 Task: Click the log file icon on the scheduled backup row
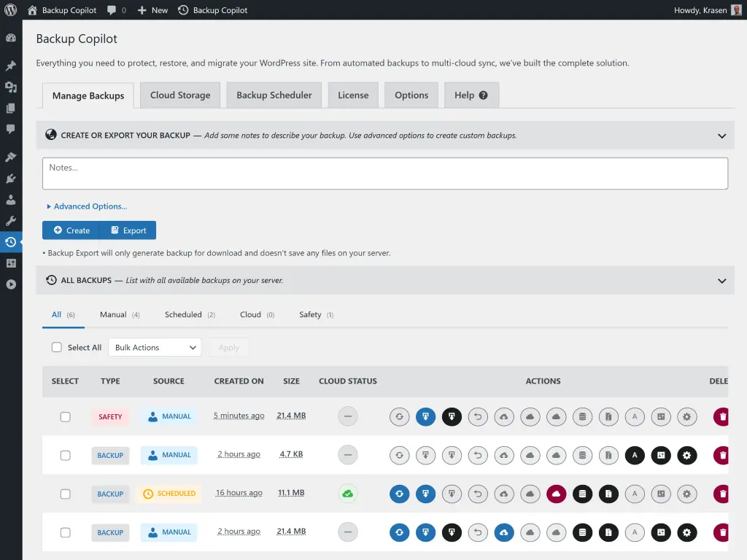(608, 494)
